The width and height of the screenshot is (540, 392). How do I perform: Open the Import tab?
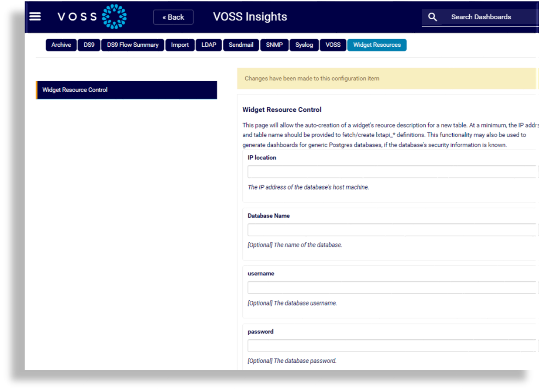[x=179, y=45]
